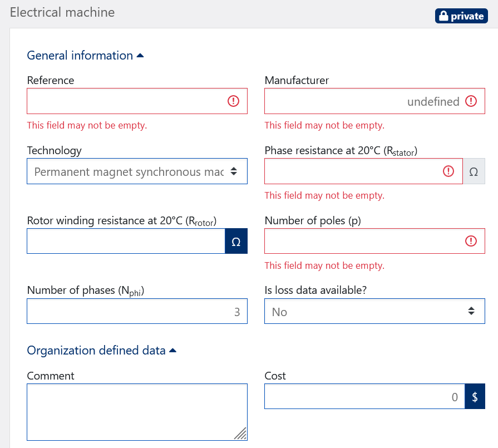Select the Phase resistance at 20°C input

(x=353, y=171)
